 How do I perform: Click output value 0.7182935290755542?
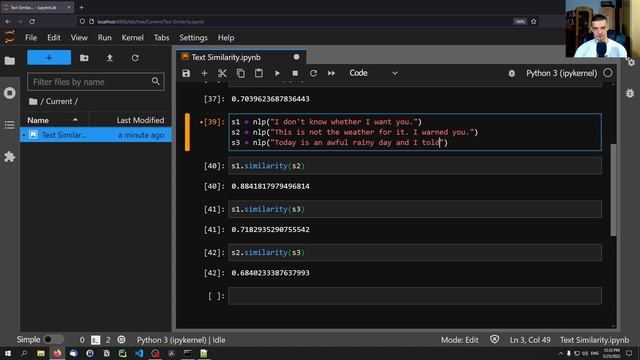click(x=270, y=229)
